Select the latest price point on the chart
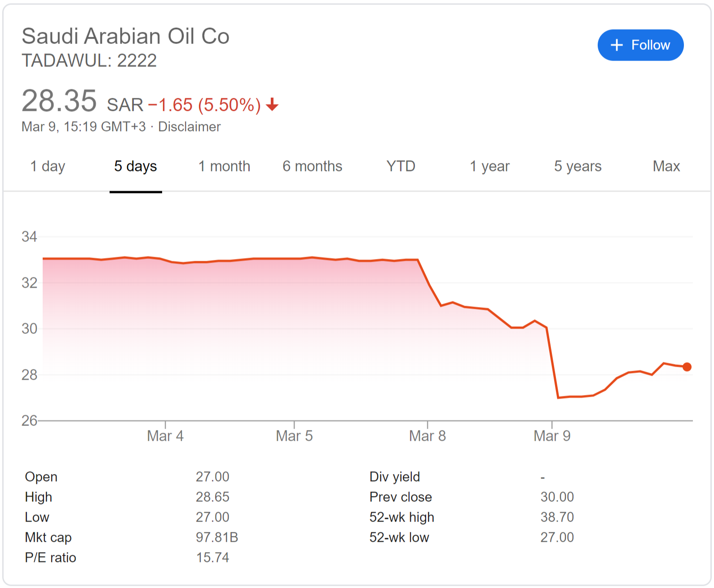The width and height of the screenshot is (714, 588). [x=686, y=367]
